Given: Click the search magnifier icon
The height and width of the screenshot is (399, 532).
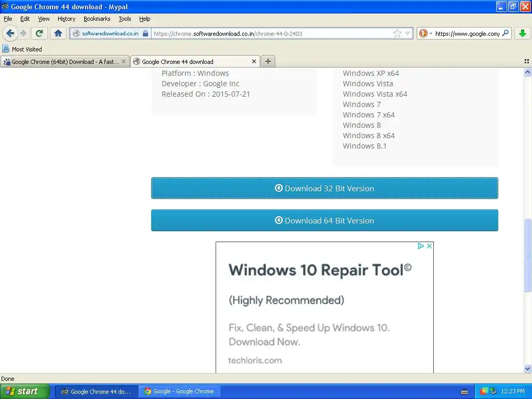Looking at the screenshot, I should point(505,33).
